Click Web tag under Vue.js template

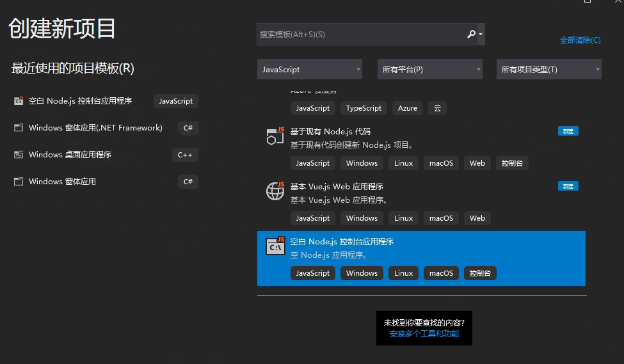[x=477, y=218]
